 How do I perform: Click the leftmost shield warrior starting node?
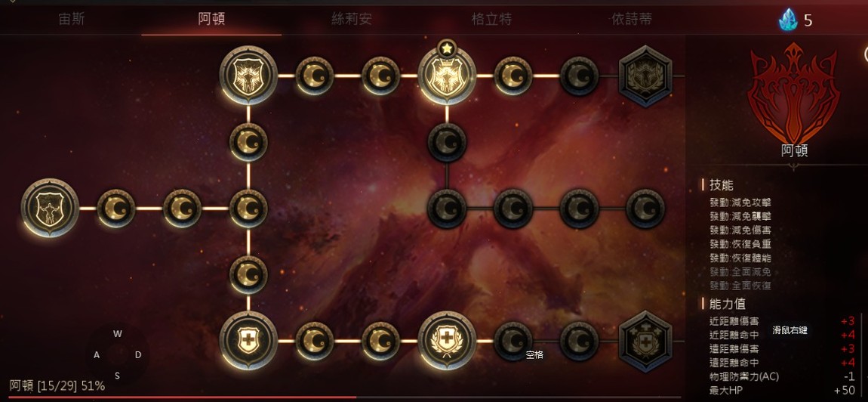coord(50,208)
